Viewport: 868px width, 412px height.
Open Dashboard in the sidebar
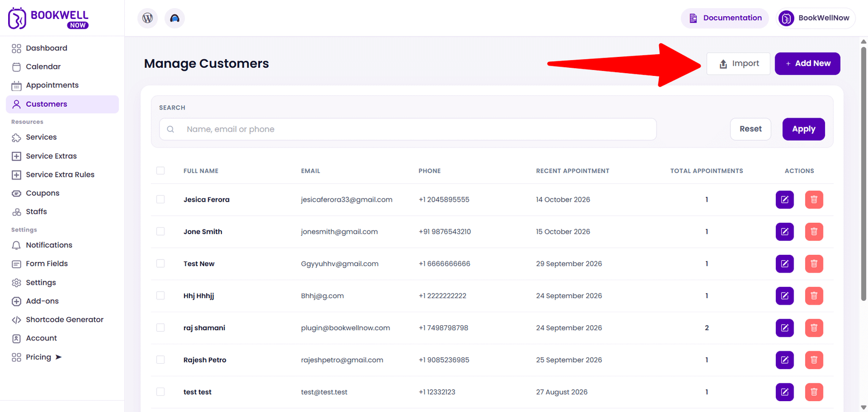coord(62,48)
